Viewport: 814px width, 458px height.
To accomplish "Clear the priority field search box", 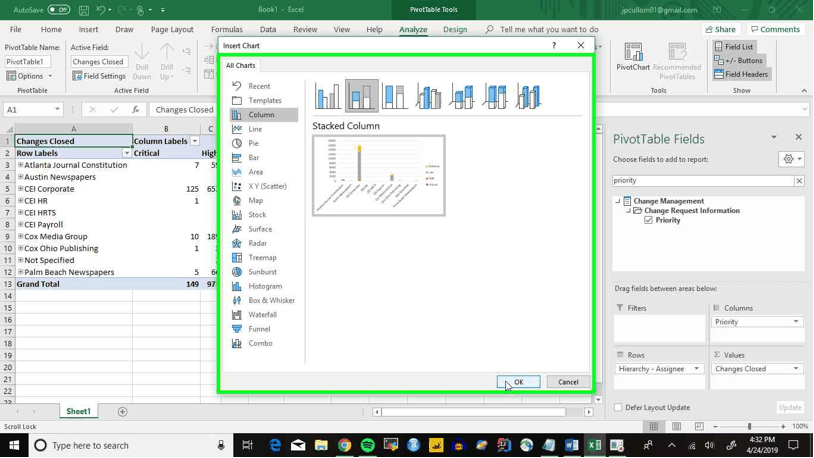I will (x=799, y=181).
